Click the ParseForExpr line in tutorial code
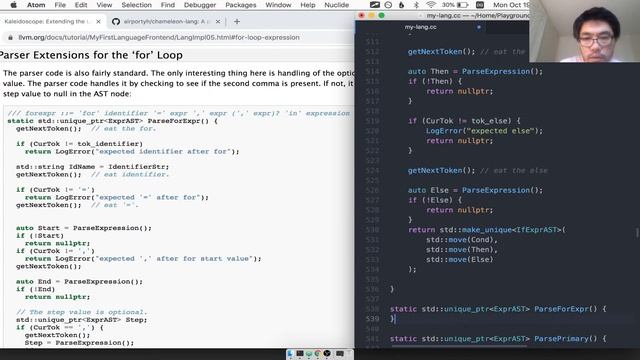 tap(113, 121)
